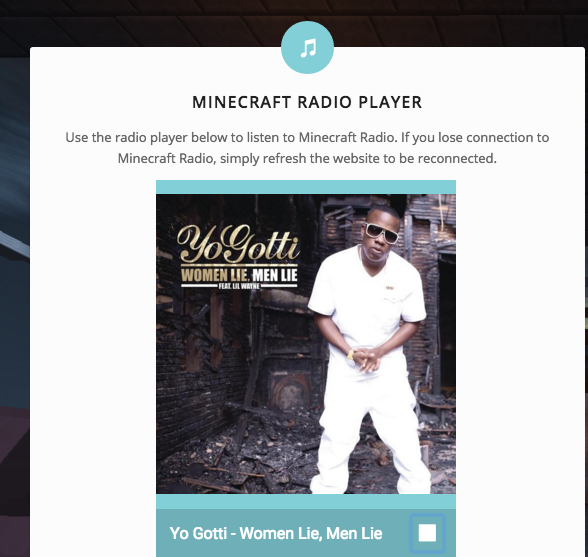588x557 pixels.
Task: Open the album artwork thumbnail
Action: pos(306,344)
